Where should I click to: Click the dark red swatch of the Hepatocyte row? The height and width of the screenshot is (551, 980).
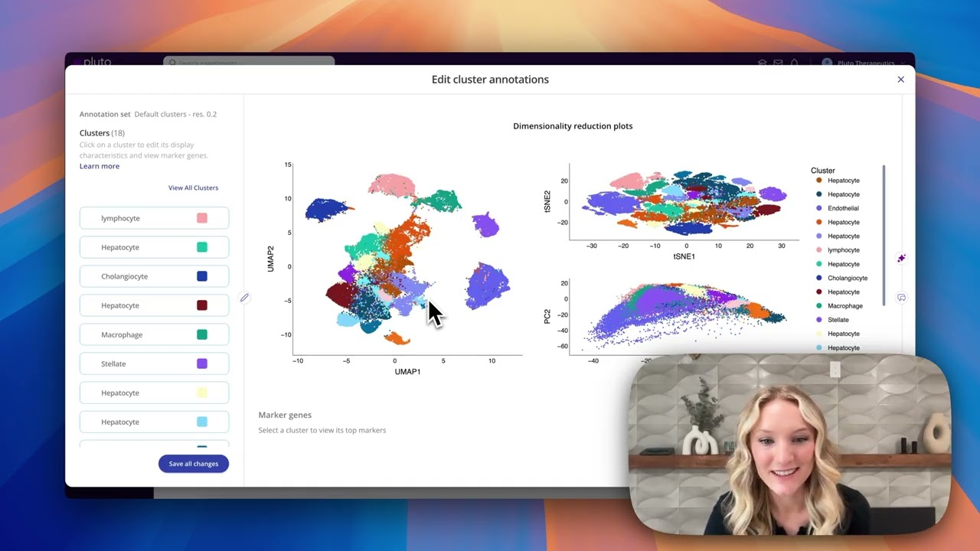202,305
